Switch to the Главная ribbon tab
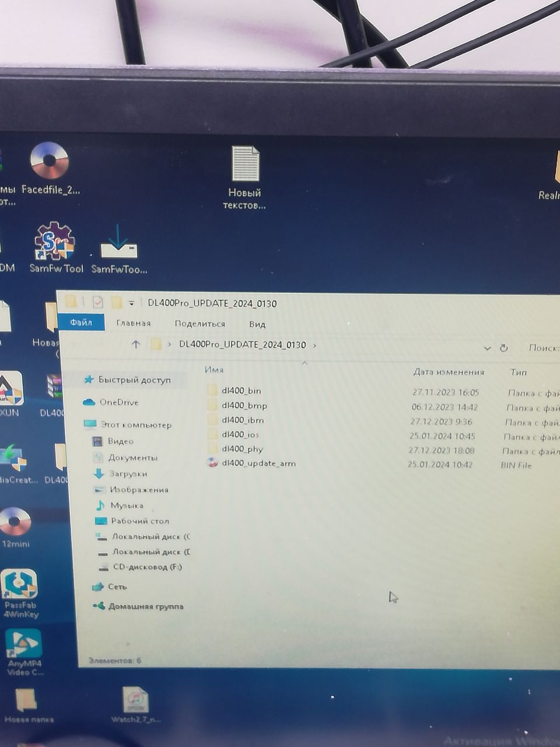 pos(134,323)
